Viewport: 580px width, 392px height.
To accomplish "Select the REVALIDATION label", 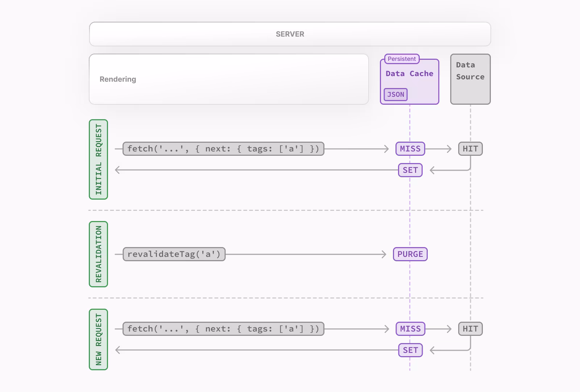I will 98,254.
